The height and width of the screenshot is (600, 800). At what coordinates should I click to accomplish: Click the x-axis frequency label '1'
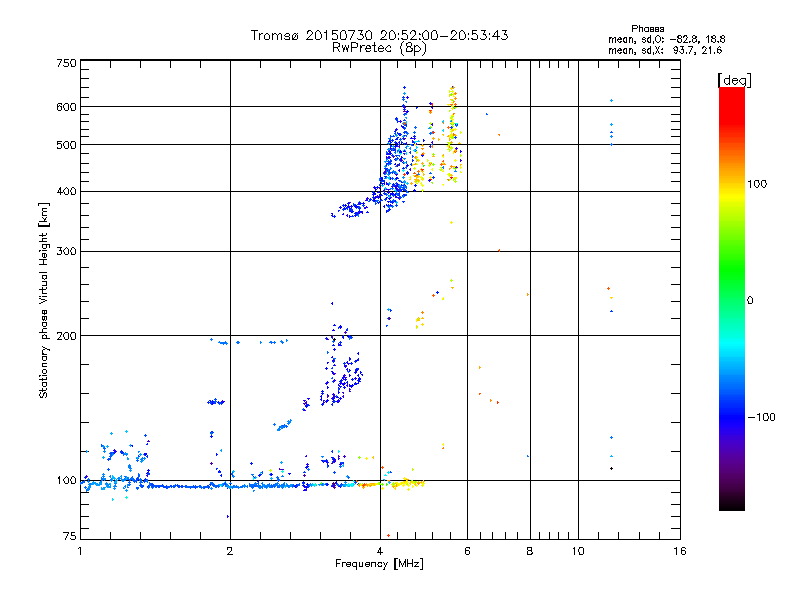click(x=80, y=551)
